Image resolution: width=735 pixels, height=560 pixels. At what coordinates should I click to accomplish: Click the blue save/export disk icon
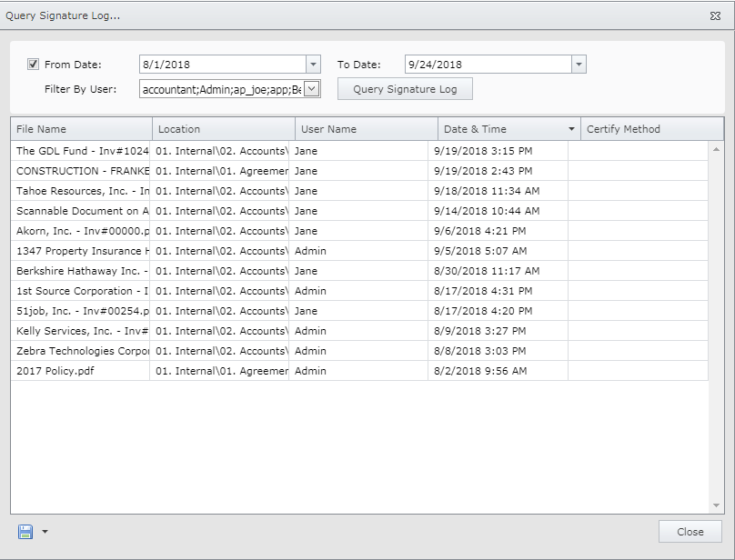[x=25, y=532]
